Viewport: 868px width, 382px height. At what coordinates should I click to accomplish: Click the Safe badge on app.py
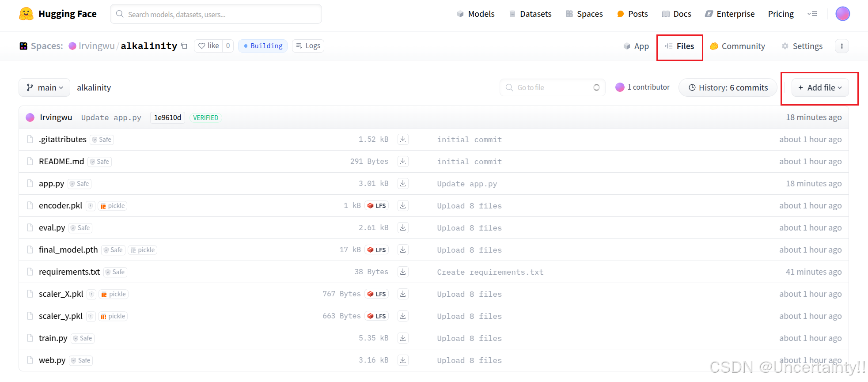(x=80, y=184)
